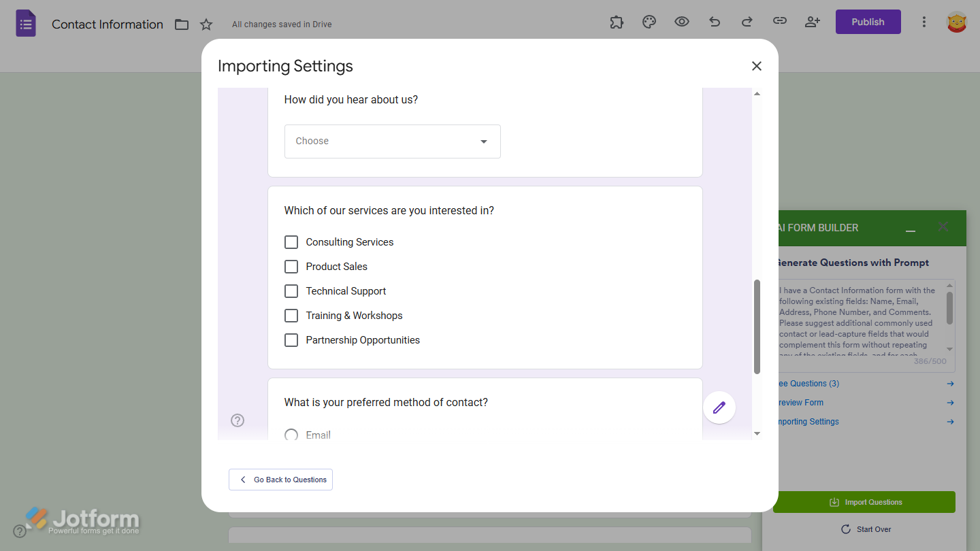Add collaborators via the person-plus icon
This screenshot has width=980, height=551.
tap(813, 22)
